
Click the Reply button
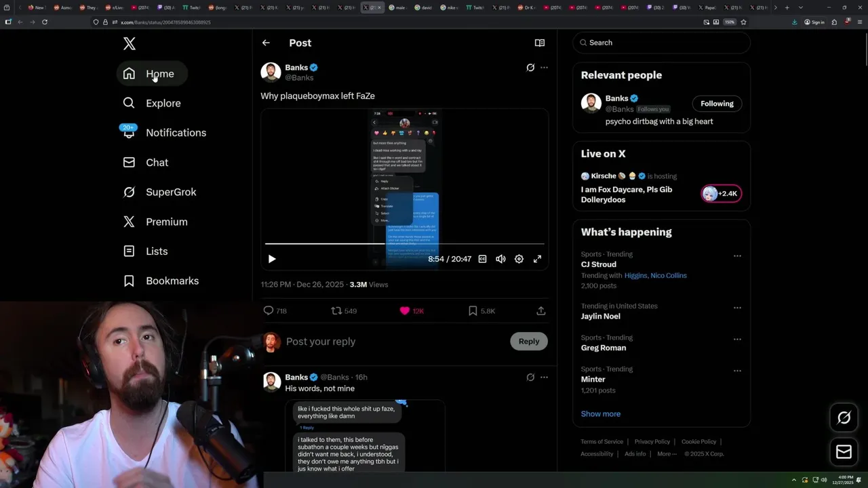pyautogui.click(x=529, y=342)
